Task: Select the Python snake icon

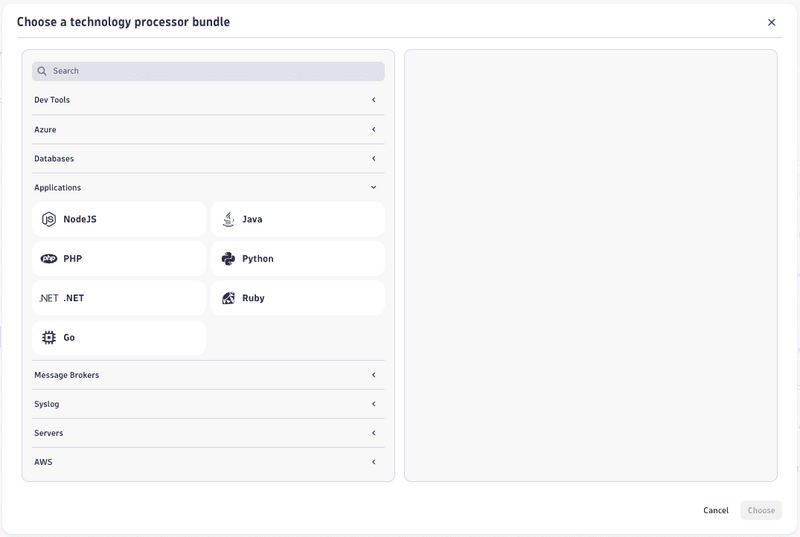Action: click(x=228, y=258)
